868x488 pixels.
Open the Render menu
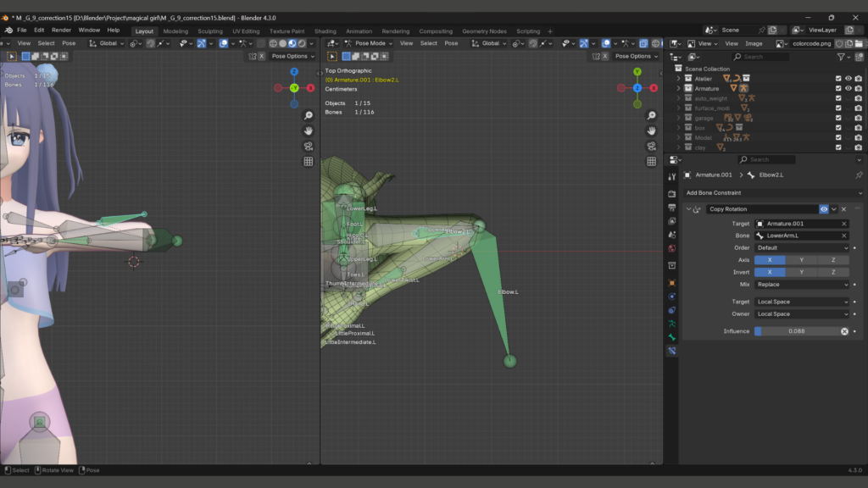(61, 30)
